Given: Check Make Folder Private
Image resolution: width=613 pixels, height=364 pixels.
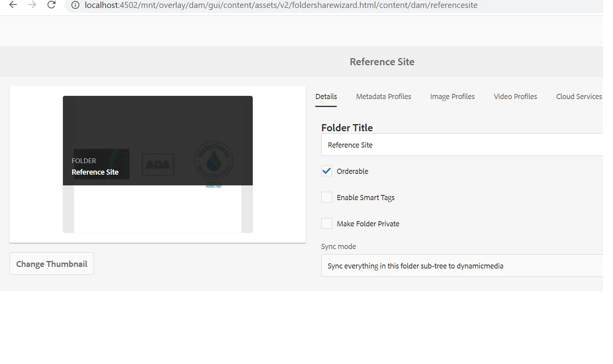Looking at the screenshot, I should point(326,224).
